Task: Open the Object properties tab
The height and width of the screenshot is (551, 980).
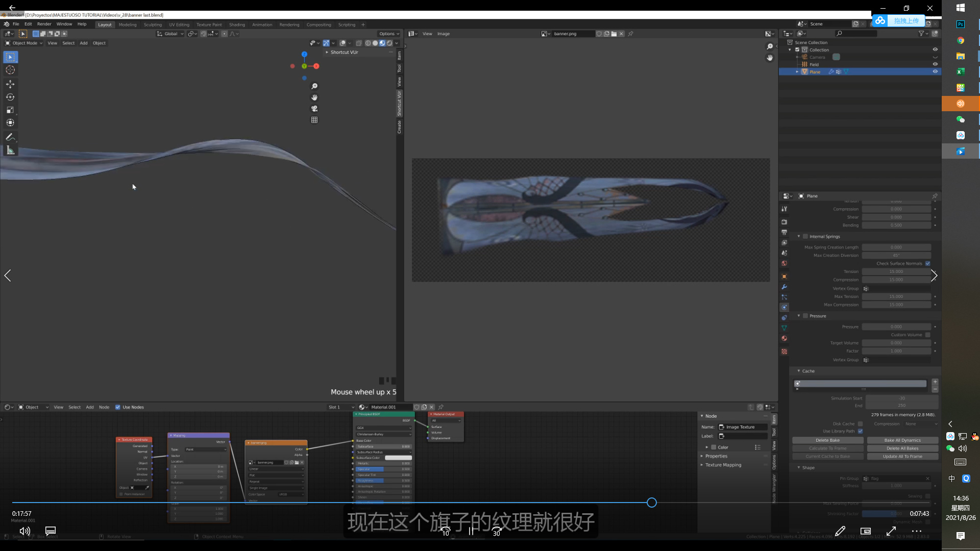Action: pos(785,277)
